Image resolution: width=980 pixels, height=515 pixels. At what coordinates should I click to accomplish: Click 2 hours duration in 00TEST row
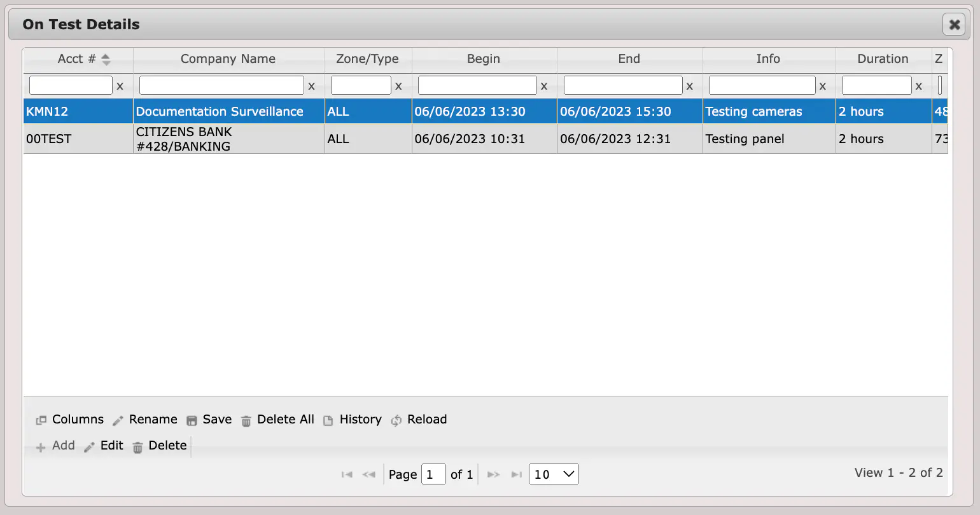click(x=883, y=139)
